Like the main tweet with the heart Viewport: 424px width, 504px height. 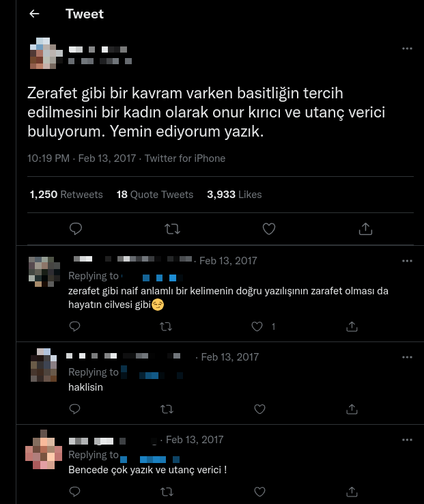click(x=269, y=229)
